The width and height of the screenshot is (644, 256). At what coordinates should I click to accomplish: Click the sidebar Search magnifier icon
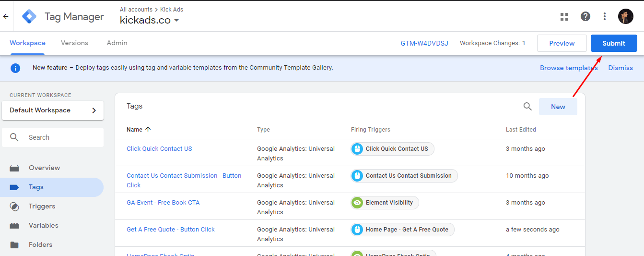click(14, 137)
